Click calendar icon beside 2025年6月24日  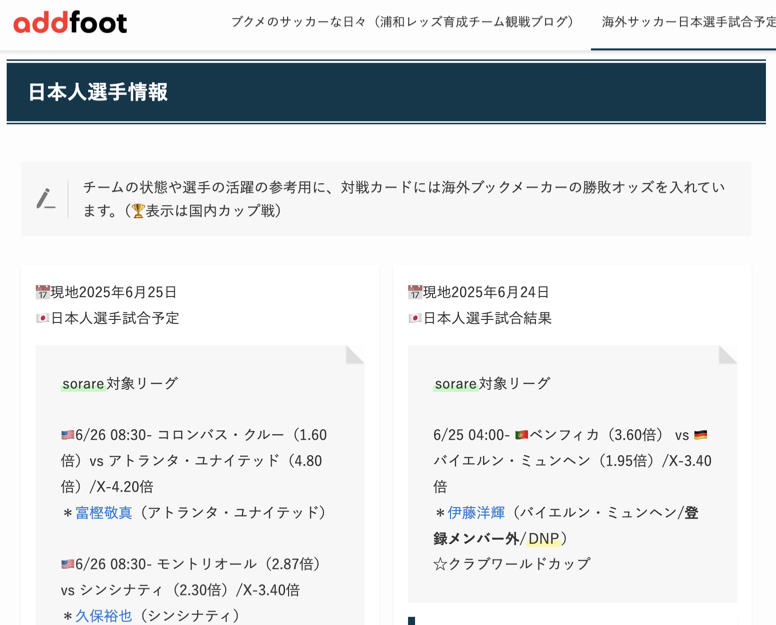(x=415, y=292)
